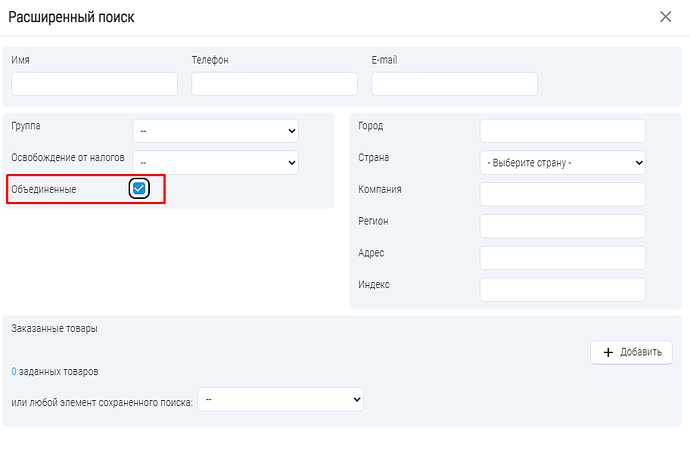
Task: Expand the Освобождение от налогов dropdown
Action: tap(215, 162)
